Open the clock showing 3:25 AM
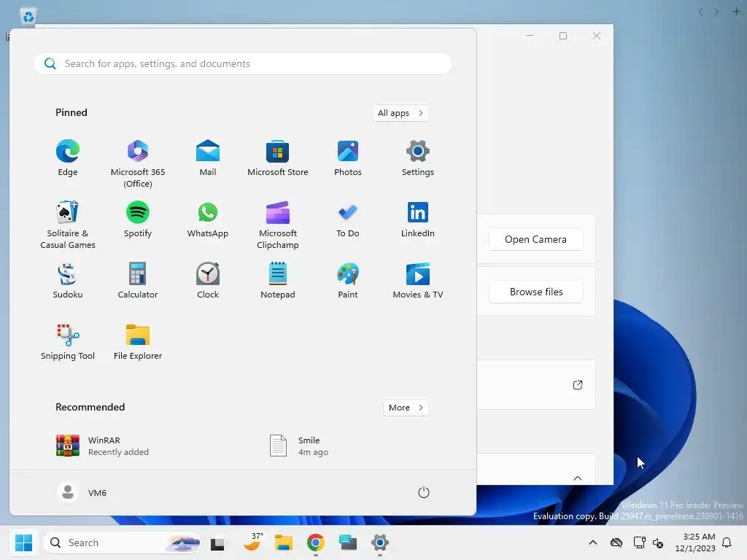This screenshot has width=747, height=560. click(x=695, y=542)
